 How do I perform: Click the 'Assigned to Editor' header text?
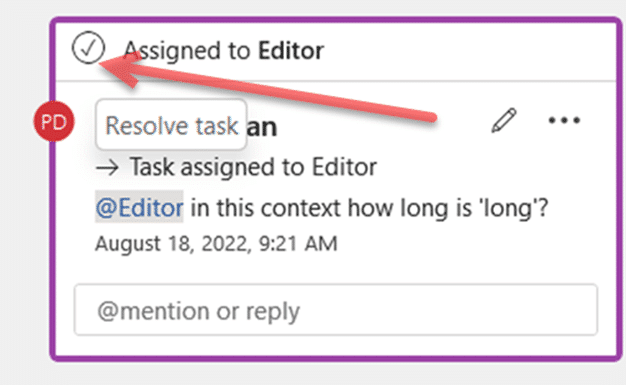224,51
